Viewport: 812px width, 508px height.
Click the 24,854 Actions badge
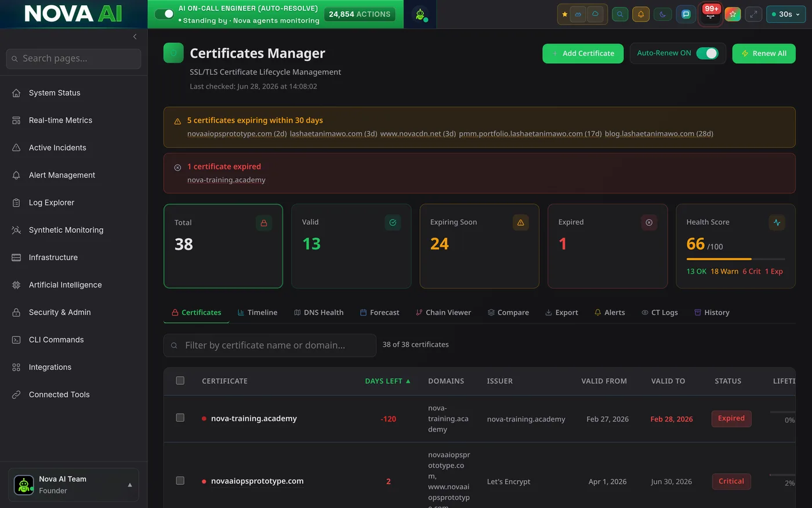click(360, 14)
